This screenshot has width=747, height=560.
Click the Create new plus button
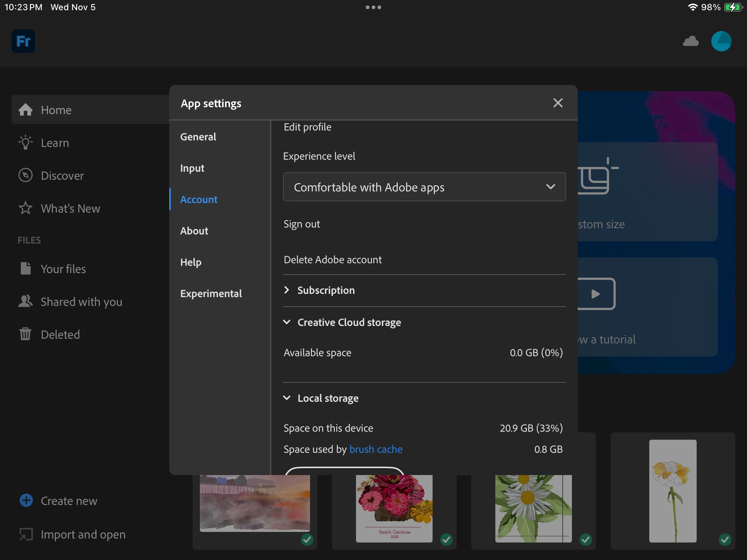26,500
